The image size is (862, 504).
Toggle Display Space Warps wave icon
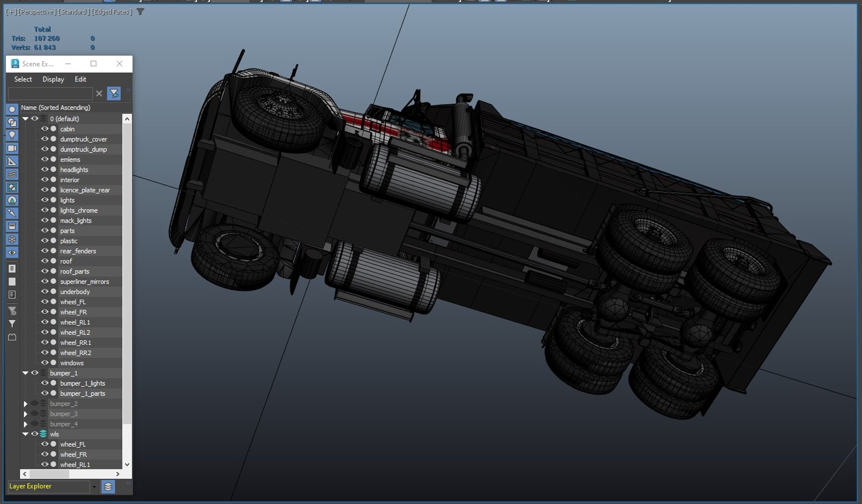point(12,175)
